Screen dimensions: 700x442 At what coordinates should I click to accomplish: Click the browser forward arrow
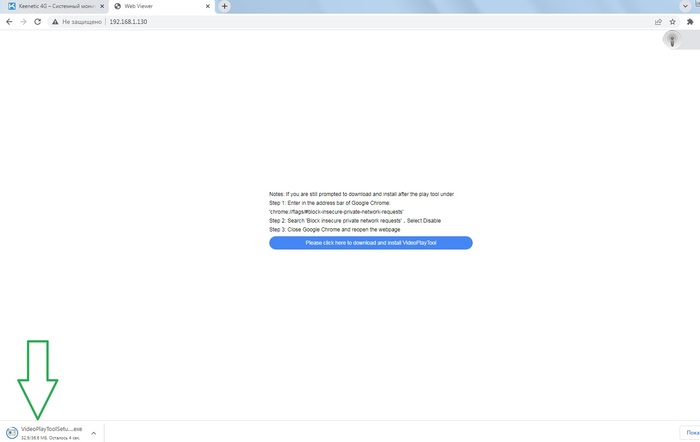point(23,21)
